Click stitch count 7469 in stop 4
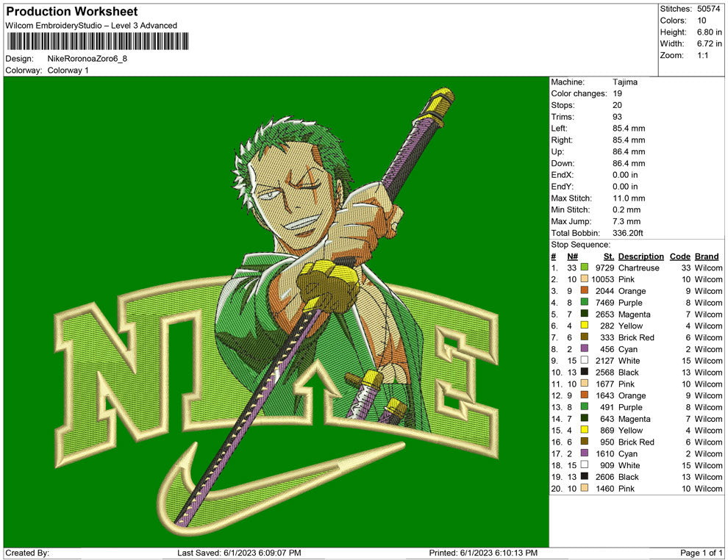Image resolution: width=728 pixels, height=560 pixels. pos(605,303)
